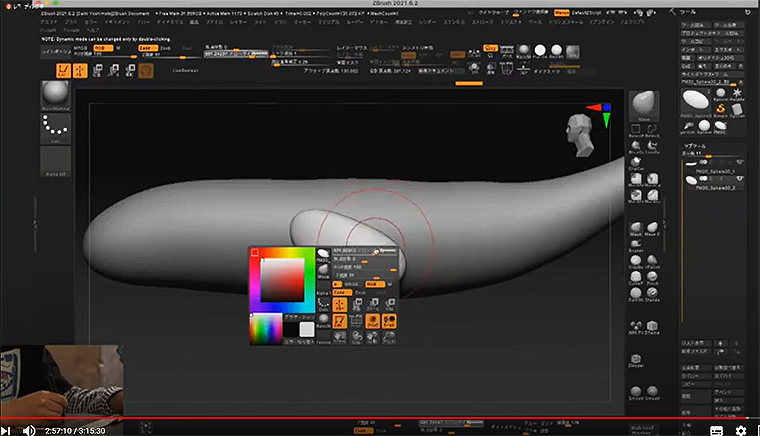Click the Alpha Off slot
The image size is (760, 436).
[55, 160]
